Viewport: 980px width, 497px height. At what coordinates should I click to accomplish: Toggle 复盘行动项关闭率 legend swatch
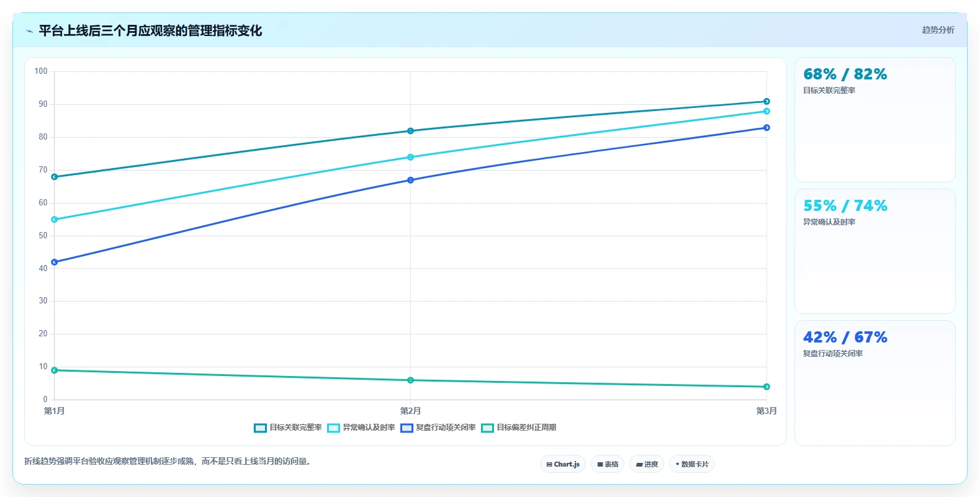point(407,428)
